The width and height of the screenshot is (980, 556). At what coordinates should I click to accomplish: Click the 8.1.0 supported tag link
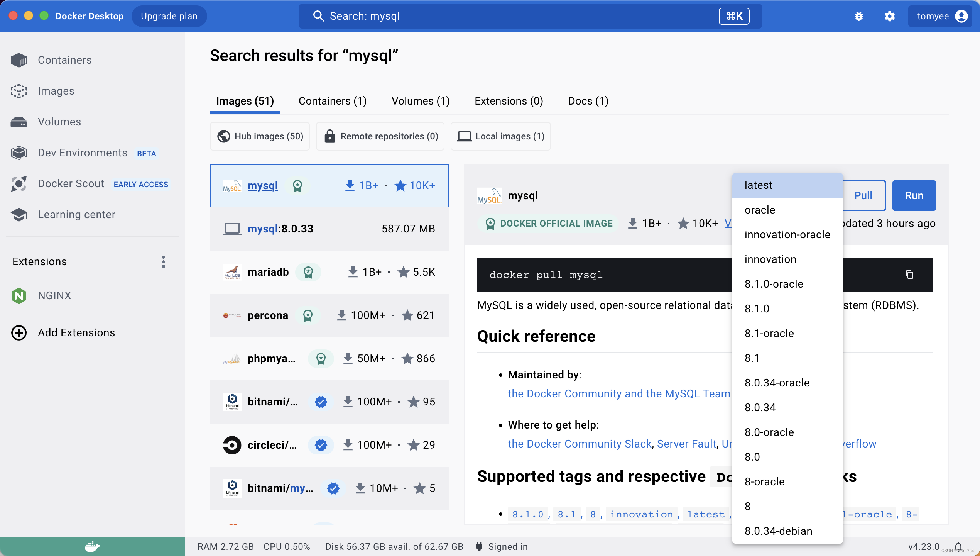(528, 514)
